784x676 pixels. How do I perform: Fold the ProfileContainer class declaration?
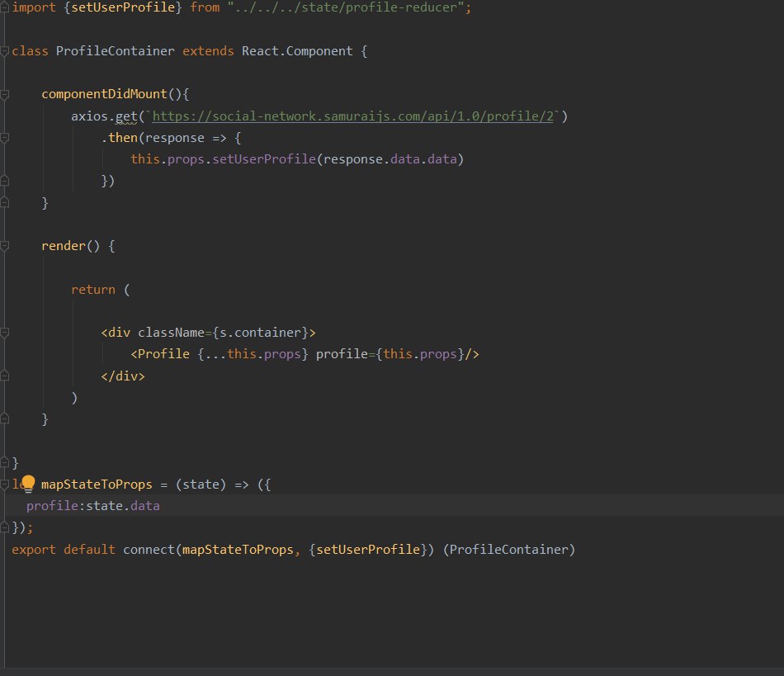(4, 51)
